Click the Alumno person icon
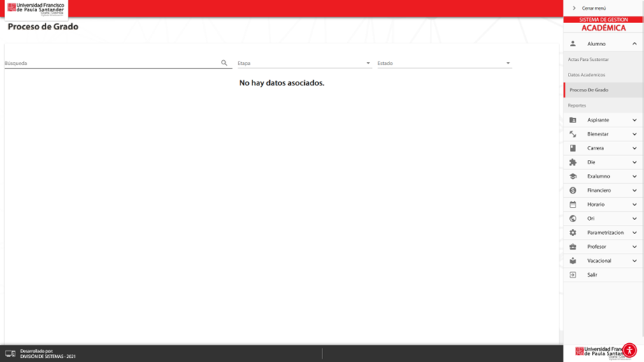The image size is (644, 362). click(x=573, y=44)
